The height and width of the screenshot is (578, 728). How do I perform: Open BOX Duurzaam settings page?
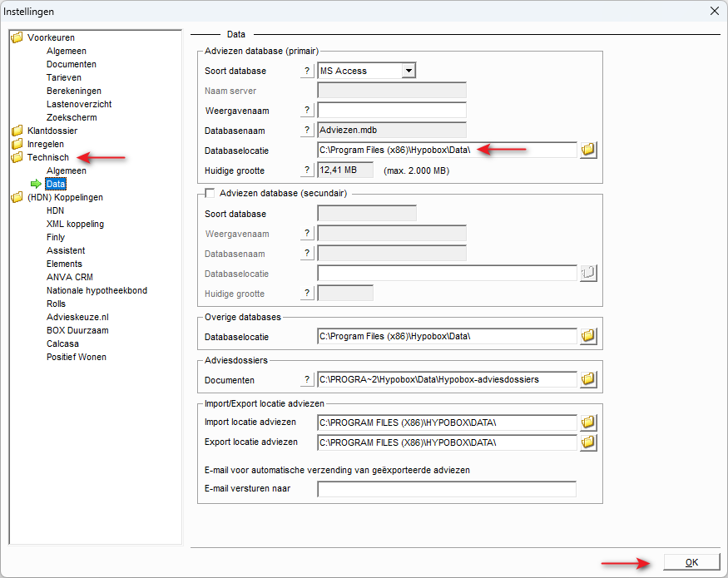click(x=77, y=330)
